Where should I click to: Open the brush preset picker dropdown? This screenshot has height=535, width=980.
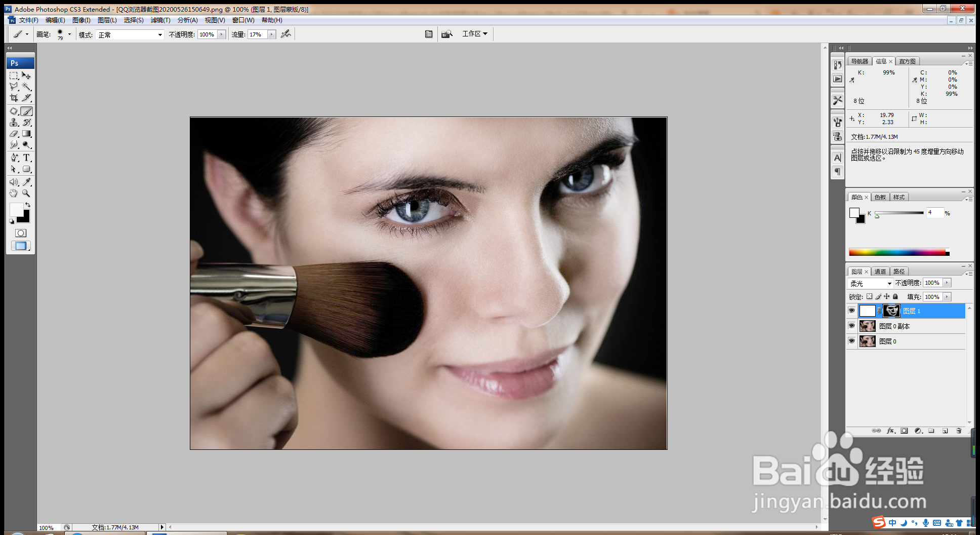pyautogui.click(x=69, y=34)
